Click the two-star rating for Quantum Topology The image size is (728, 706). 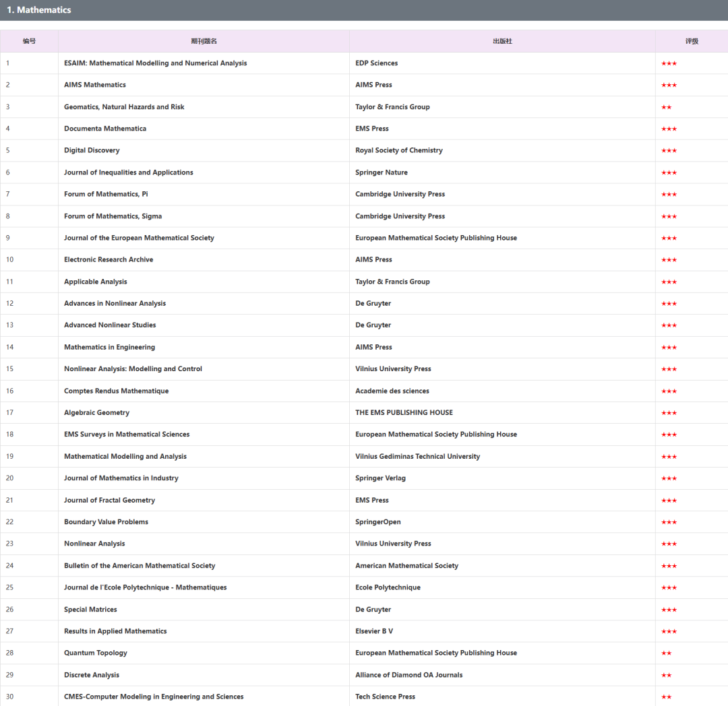666,653
